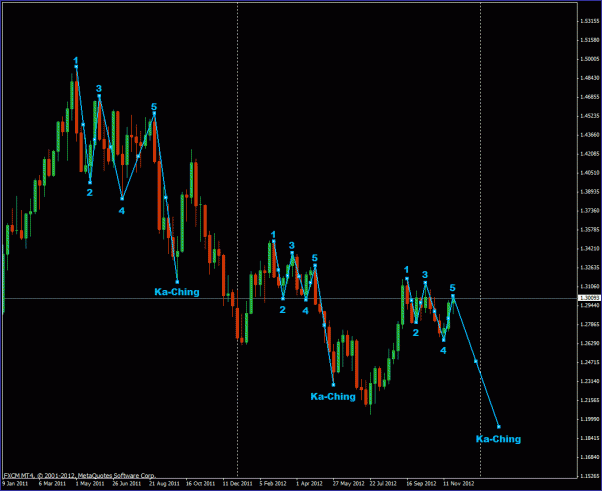Click the 1.42085 price axis label
The image size is (602, 491).
(x=590, y=154)
